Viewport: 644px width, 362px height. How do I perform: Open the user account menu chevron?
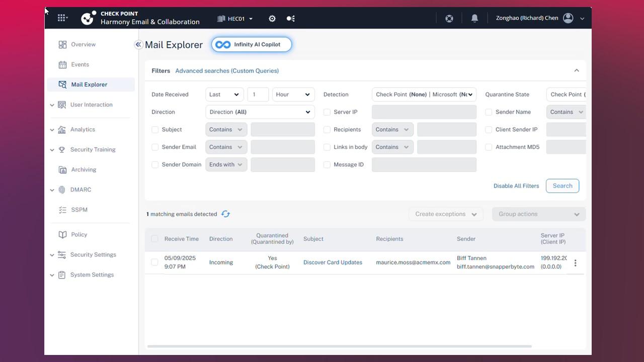click(x=582, y=19)
